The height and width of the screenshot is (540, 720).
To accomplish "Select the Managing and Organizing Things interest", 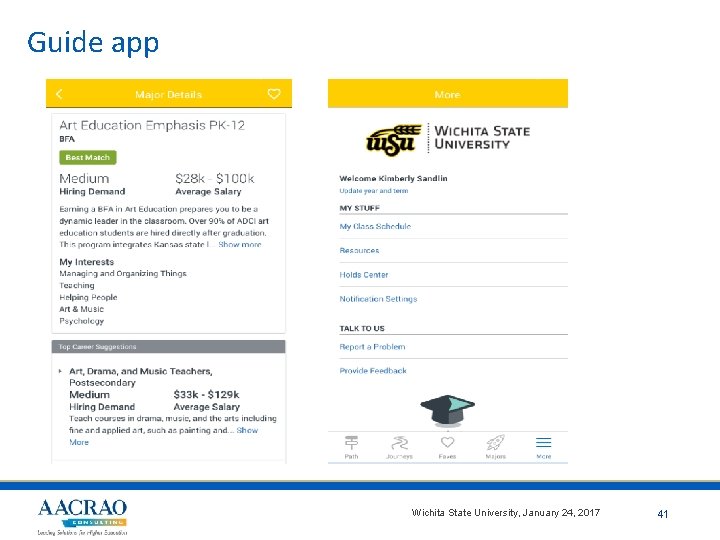I will point(123,274).
